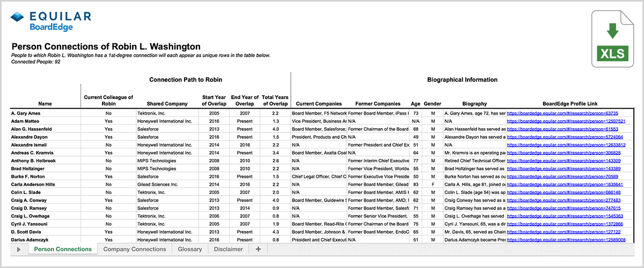The image size is (644, 268).
Task: Select the Age column header
Action: click(415, 104)
